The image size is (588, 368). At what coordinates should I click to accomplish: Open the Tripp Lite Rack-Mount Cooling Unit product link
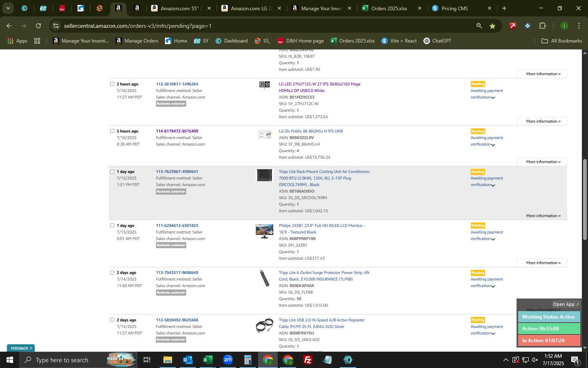pyautogui.click(x=324, y=178)
